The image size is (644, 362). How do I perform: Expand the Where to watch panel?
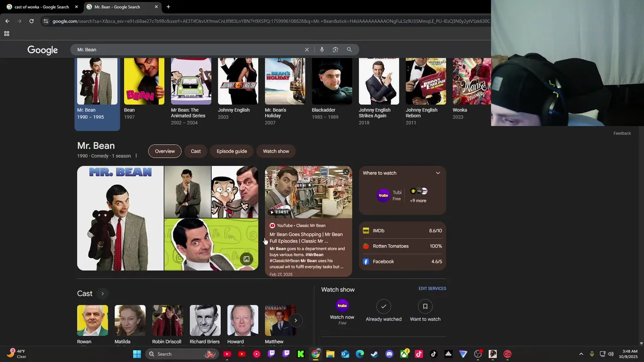438,173
